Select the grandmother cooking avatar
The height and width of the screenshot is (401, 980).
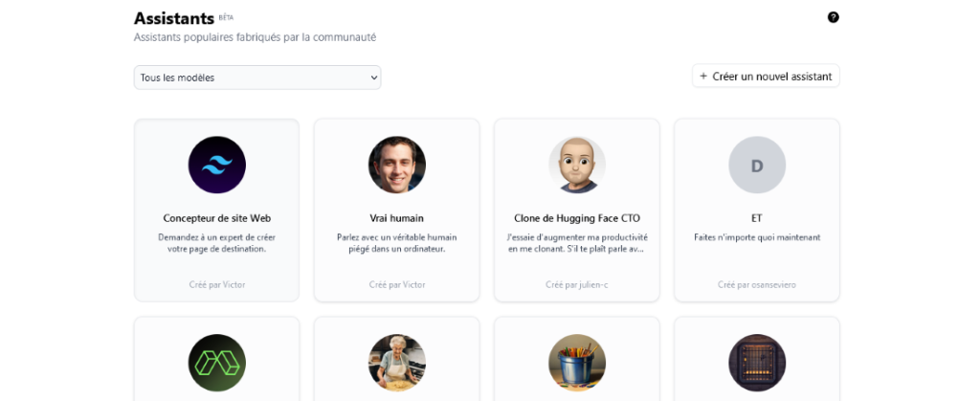pyautogui.click(x=397, y=363)
